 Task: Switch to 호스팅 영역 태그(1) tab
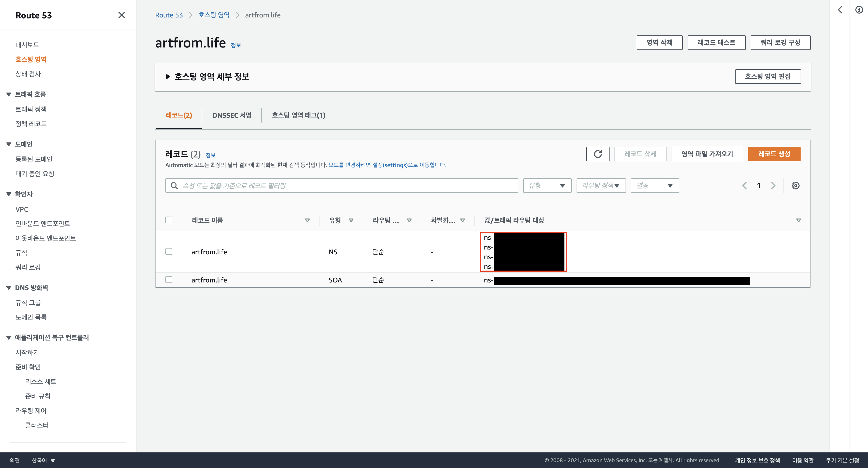pos(298,115)
